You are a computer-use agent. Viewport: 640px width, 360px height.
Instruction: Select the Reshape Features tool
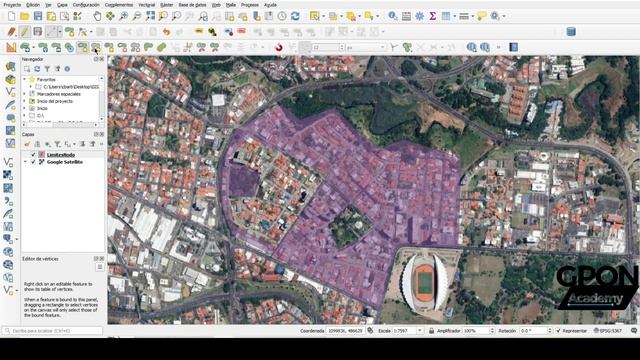click(x=148, y=47)
